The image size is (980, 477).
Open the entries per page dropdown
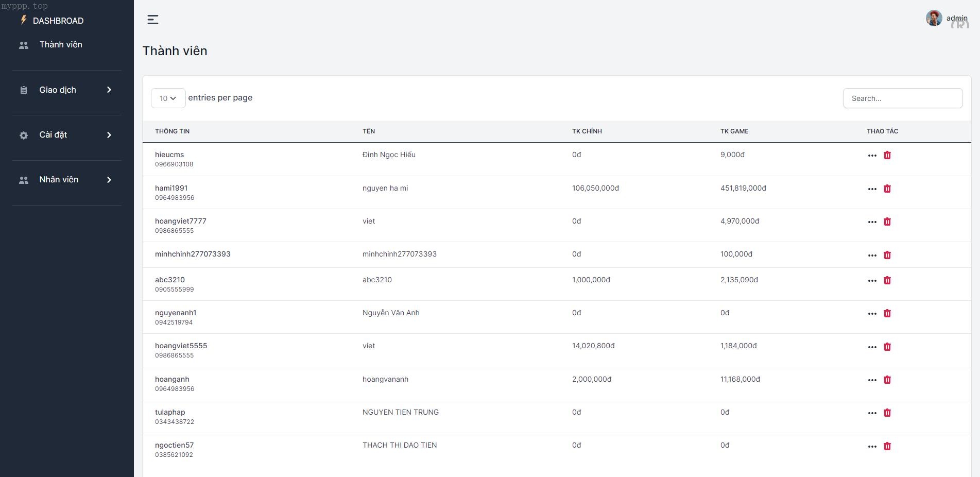click(168, 98)
